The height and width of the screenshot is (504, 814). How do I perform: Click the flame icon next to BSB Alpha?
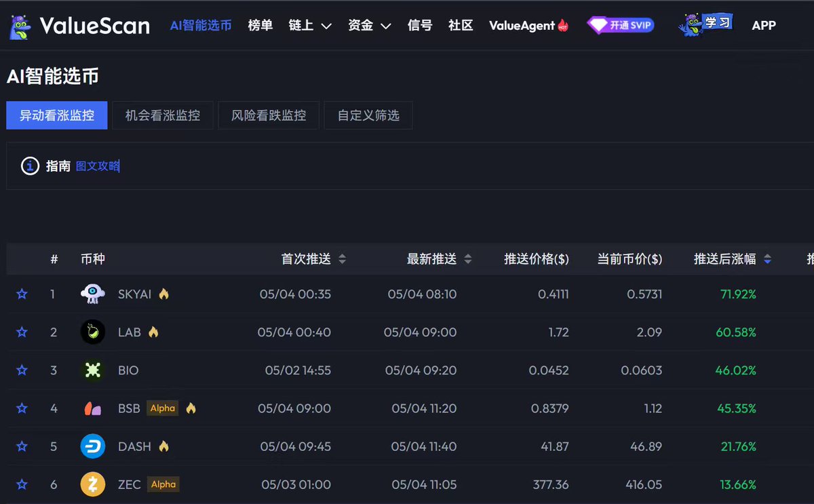point(191,408)
